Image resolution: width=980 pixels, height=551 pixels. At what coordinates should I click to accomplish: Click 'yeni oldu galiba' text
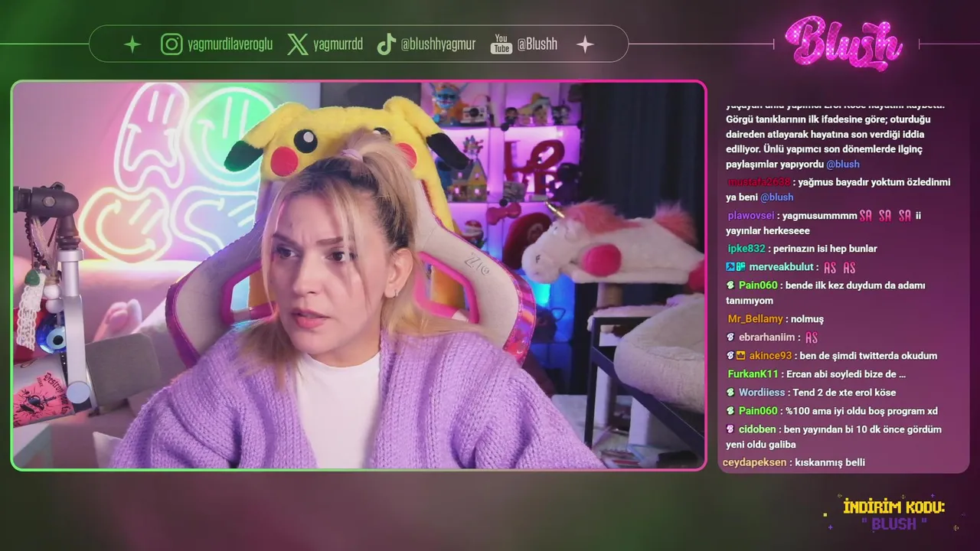761,445
